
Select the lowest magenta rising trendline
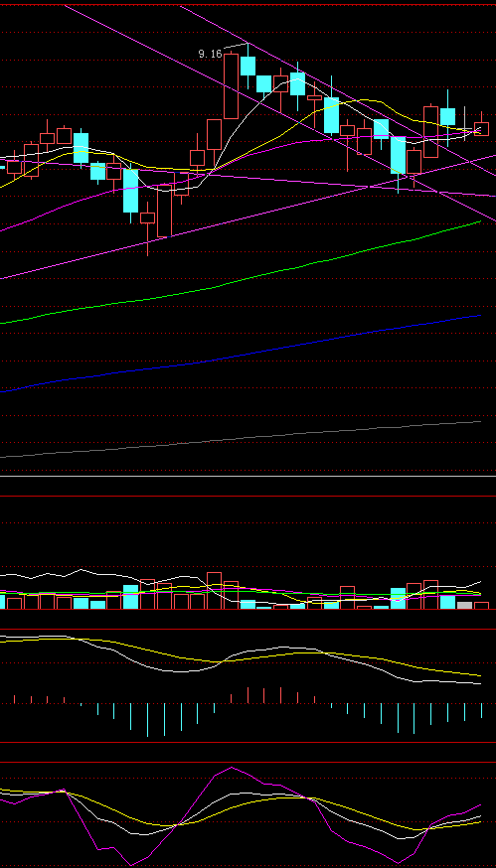[248, 217]
